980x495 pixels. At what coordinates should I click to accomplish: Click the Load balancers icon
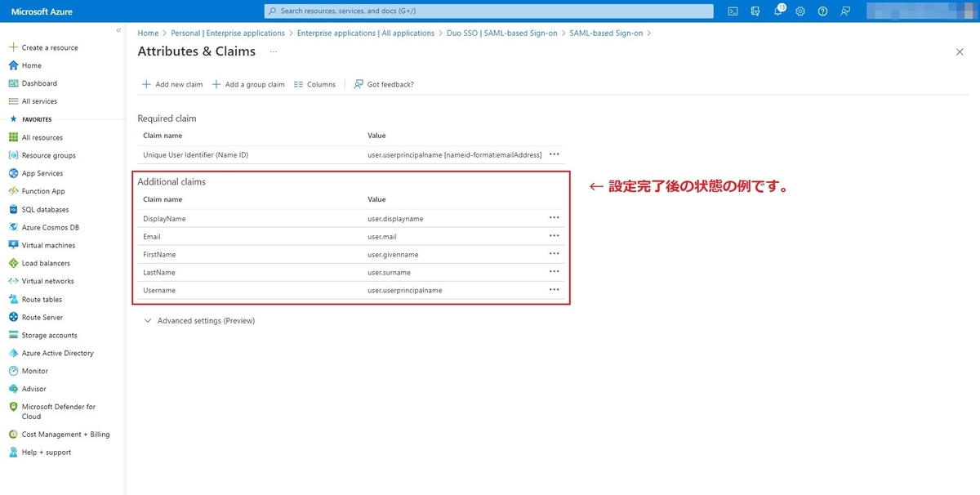pyautogui.click(x=13, y=263)
